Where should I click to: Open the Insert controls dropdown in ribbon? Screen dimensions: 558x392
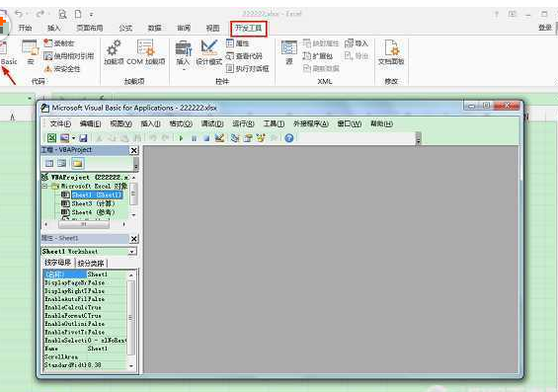(x=184, y=53)
